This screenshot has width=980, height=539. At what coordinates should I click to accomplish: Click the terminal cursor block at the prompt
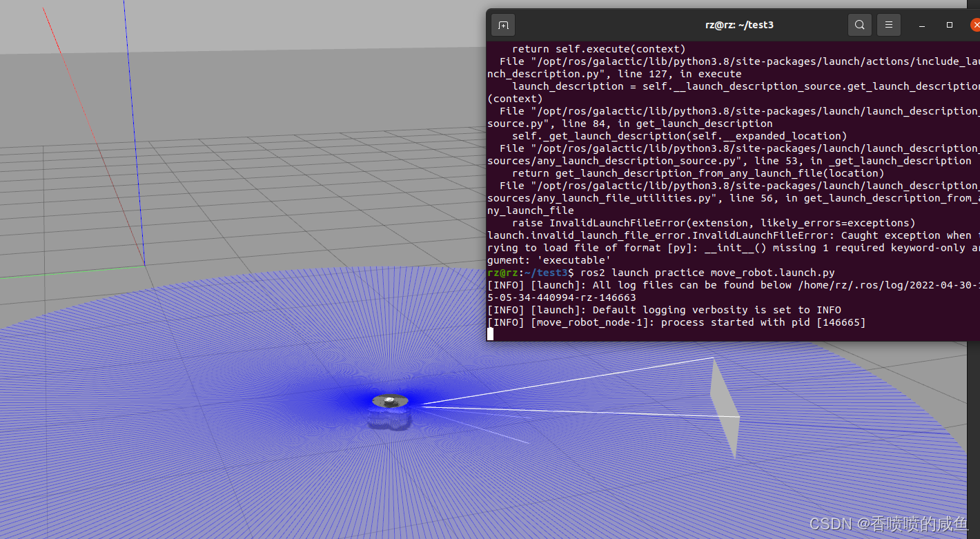click(x=491, y=334)
